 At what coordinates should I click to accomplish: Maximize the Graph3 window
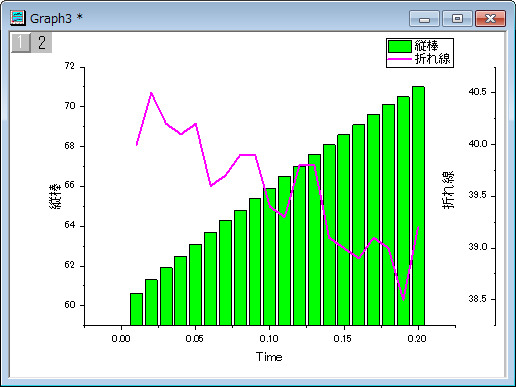[457, 18]
